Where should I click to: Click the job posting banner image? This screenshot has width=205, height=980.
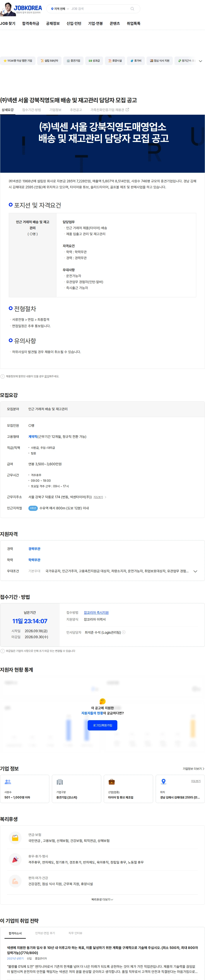tap(102, 144)
